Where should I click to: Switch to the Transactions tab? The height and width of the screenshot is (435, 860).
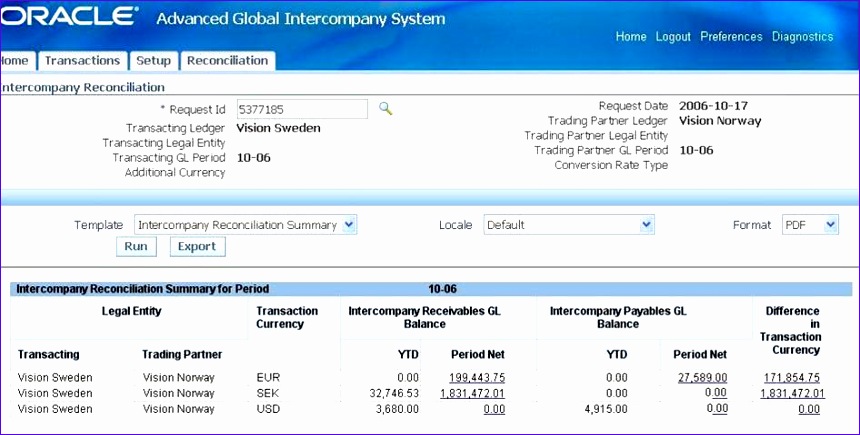(82, 61)
